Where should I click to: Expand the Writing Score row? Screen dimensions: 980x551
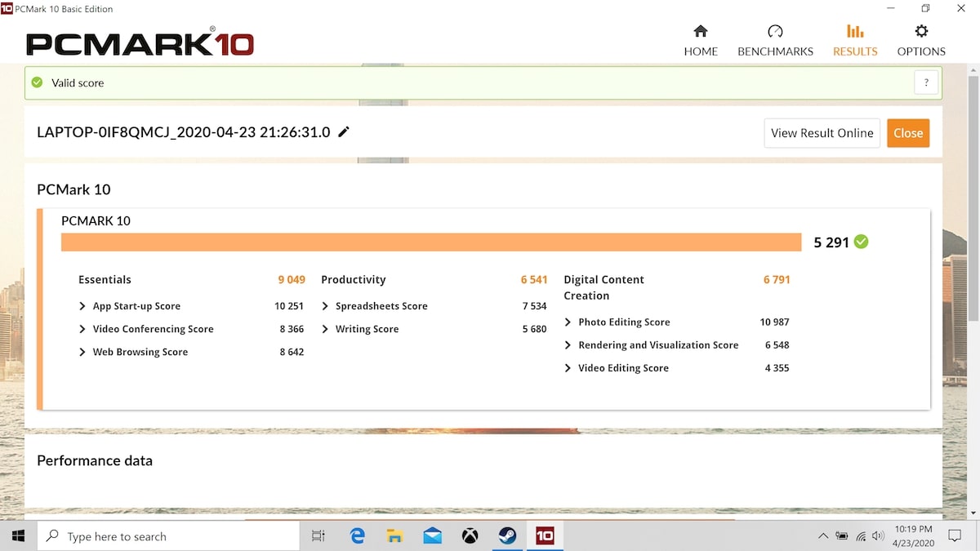325,329
